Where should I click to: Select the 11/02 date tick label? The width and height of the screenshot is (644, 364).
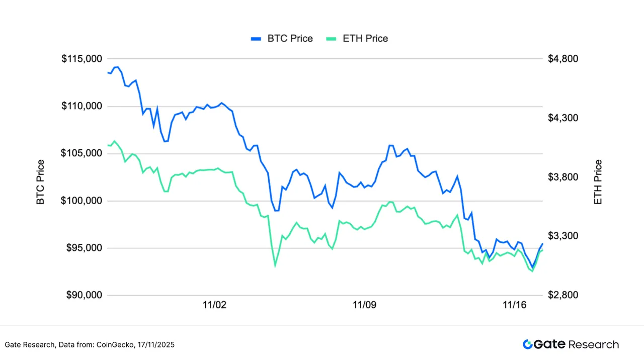215,305
